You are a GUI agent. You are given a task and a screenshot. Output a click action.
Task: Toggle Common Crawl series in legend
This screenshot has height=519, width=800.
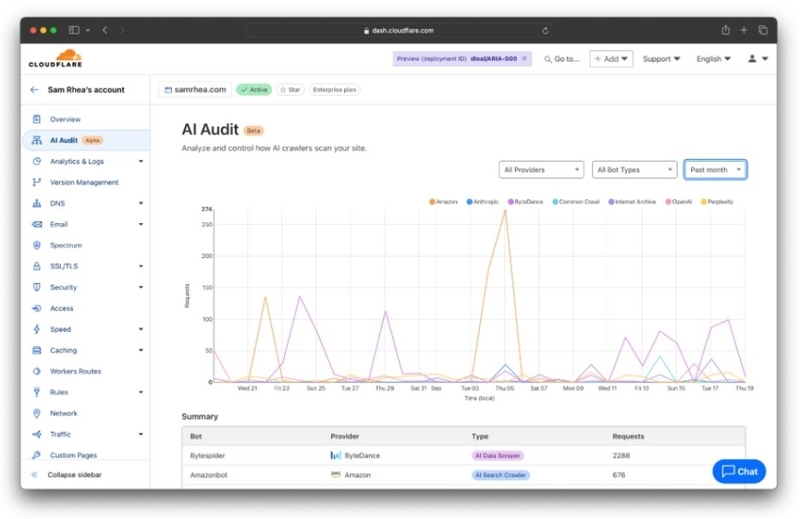(576, 202)
